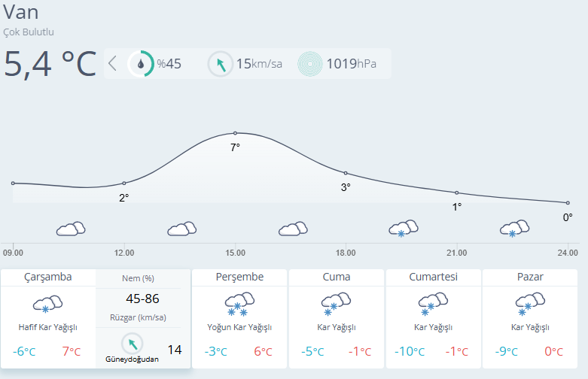Viewport: 588px width, 379px height.
Task: Click the 5,4 °C current temperature
Action: [50, 64]
